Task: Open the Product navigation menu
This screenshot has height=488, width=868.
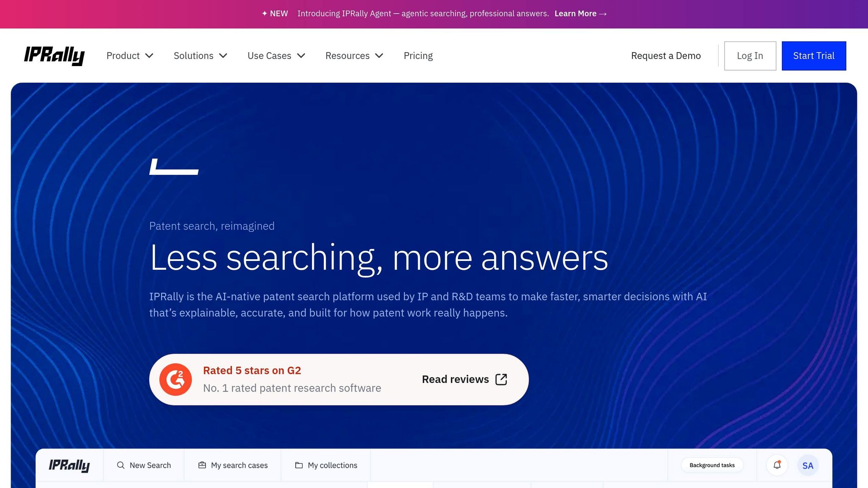Action: 130,55
